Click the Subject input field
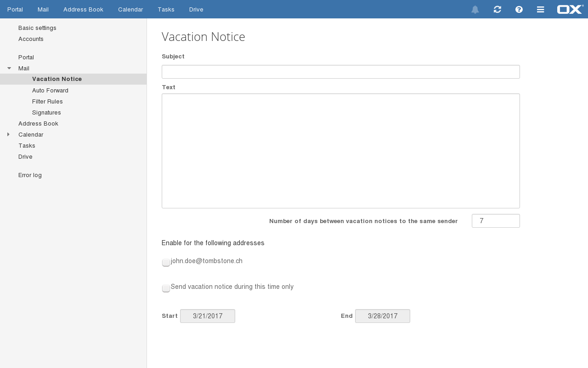Viewport: 588px width, 368px height. tap(340, 72)
